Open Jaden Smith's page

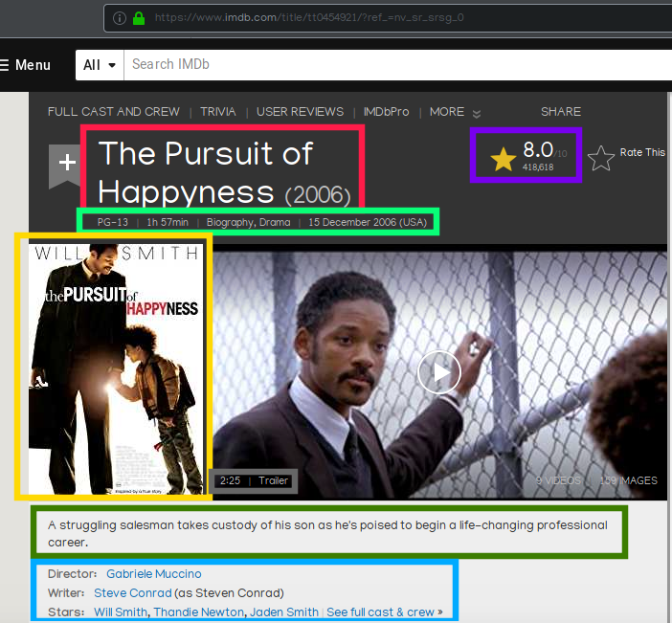(284, 612)
